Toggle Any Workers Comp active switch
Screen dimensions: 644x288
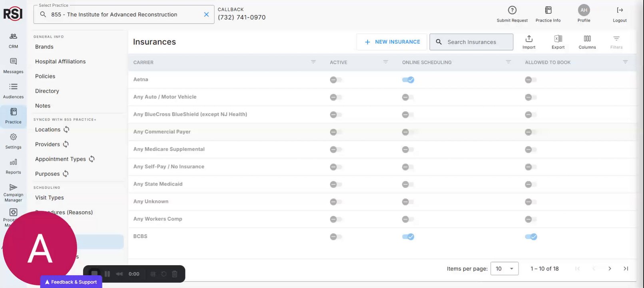click(x=336, y=219)
